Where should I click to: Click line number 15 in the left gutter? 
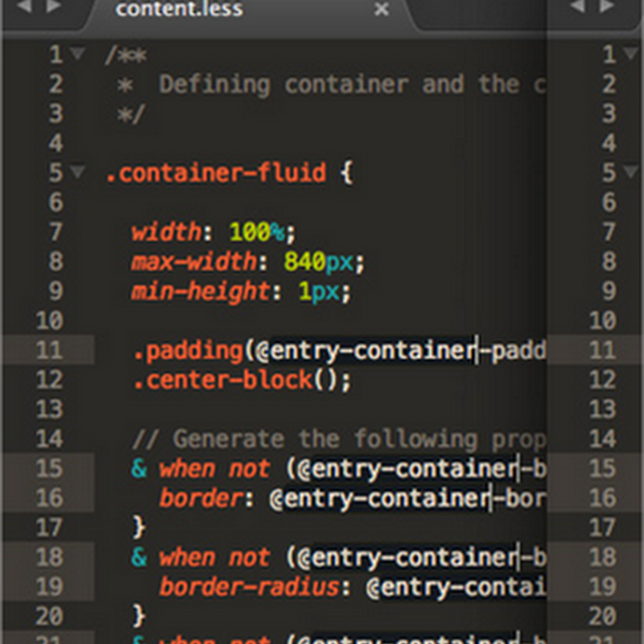click(48, 469)
